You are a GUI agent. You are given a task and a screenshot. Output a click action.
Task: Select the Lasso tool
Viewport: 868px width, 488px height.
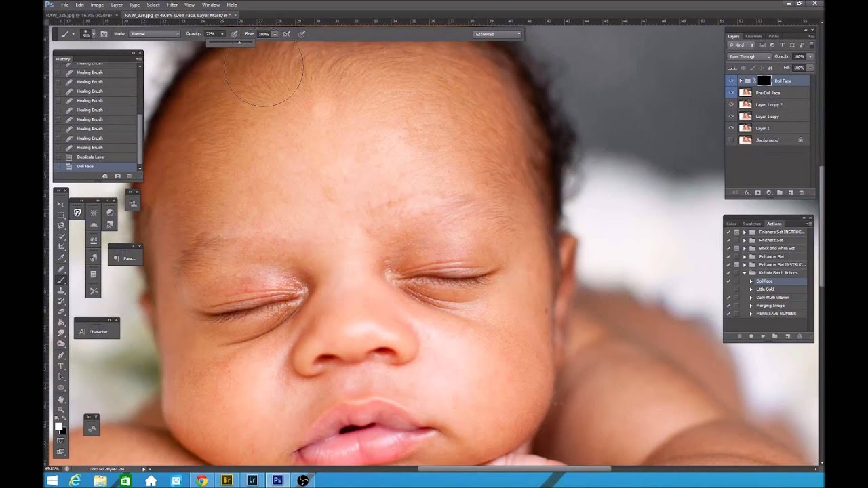tap(61, 226)
